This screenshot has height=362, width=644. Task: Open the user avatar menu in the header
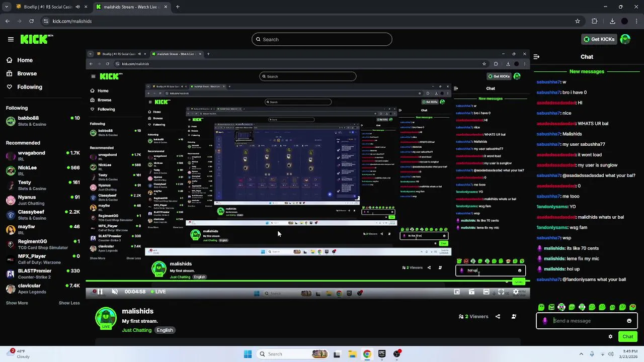pyautogui.click(x=625, y=39)
